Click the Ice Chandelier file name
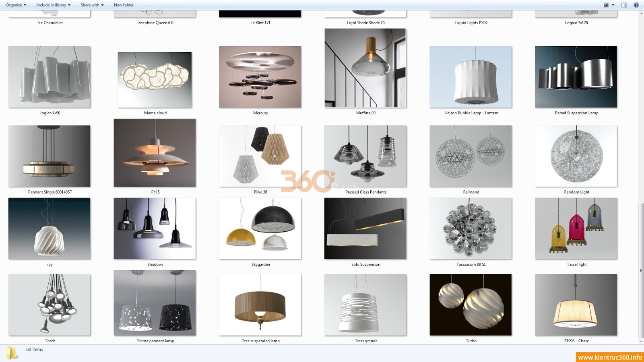This screenshot has height=362, width=644. pos(50,23)
